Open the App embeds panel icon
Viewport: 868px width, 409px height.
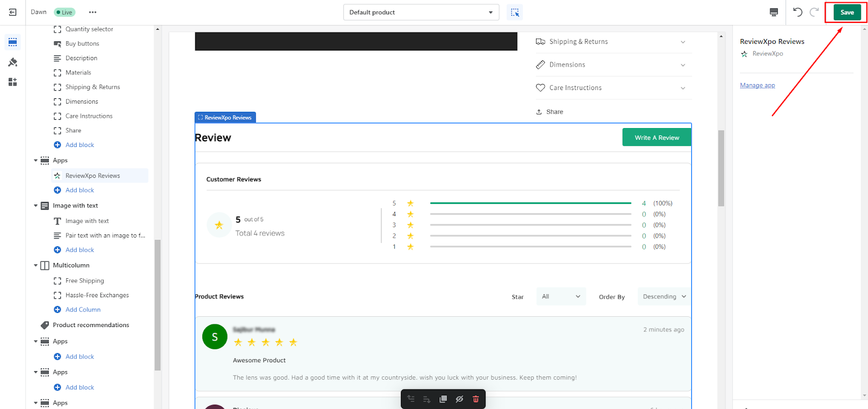tap(12, 82)
